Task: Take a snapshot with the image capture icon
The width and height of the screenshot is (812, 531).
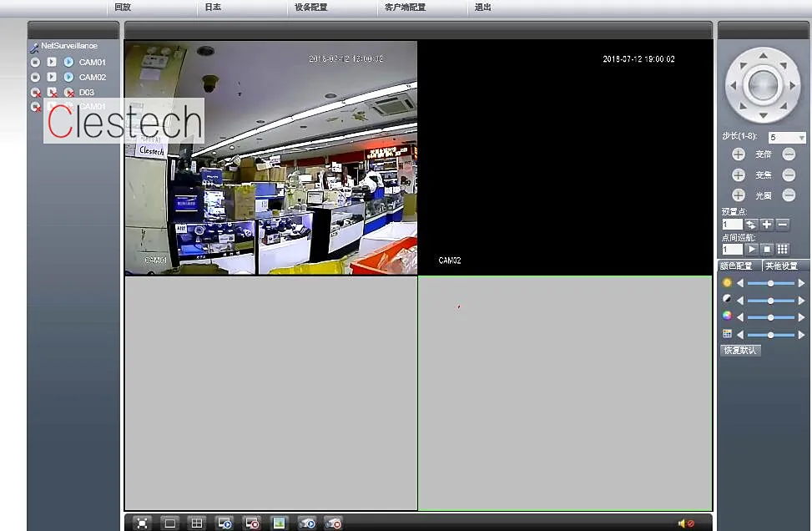Action: point(279,523)
